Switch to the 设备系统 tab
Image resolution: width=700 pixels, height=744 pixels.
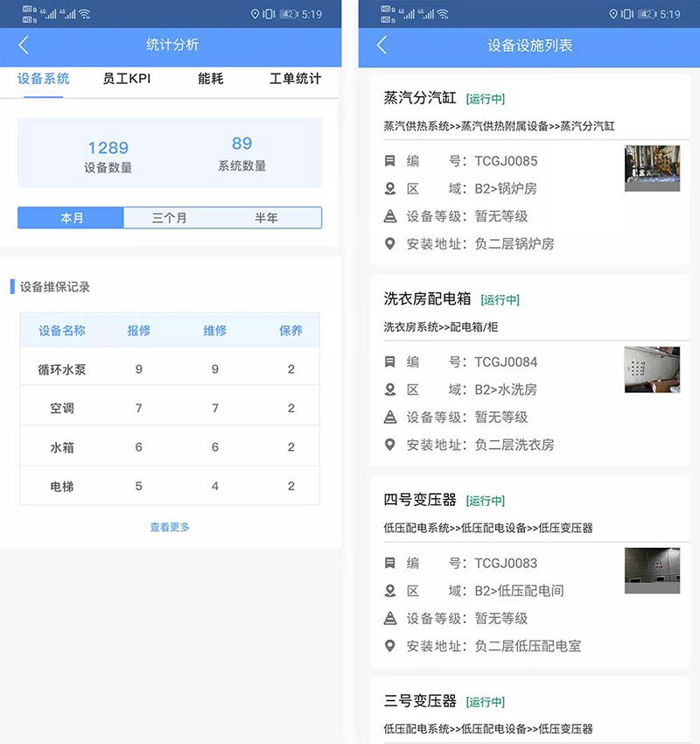click(x=43, y=79)
